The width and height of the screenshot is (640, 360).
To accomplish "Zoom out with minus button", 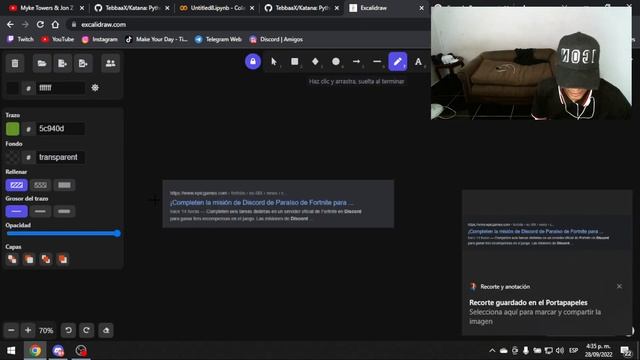I will tap(11, 330).
